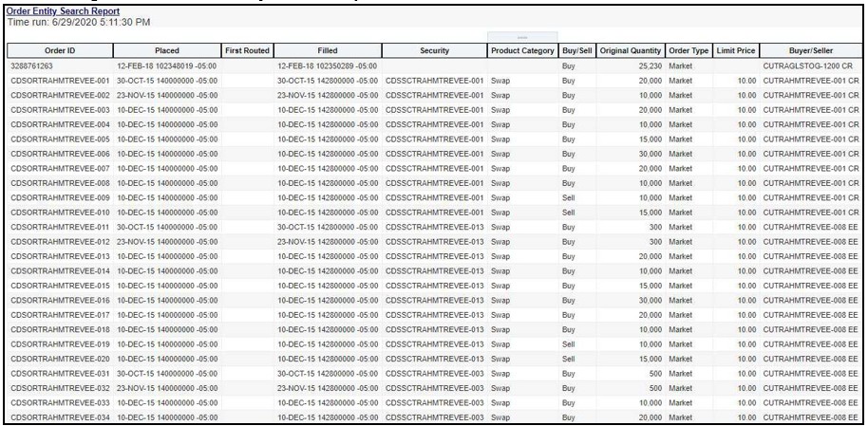This screenshot has height=426, width=868.
Task: Click the Order ID column header
Action: pyautogui.click(x=60, y=51)
